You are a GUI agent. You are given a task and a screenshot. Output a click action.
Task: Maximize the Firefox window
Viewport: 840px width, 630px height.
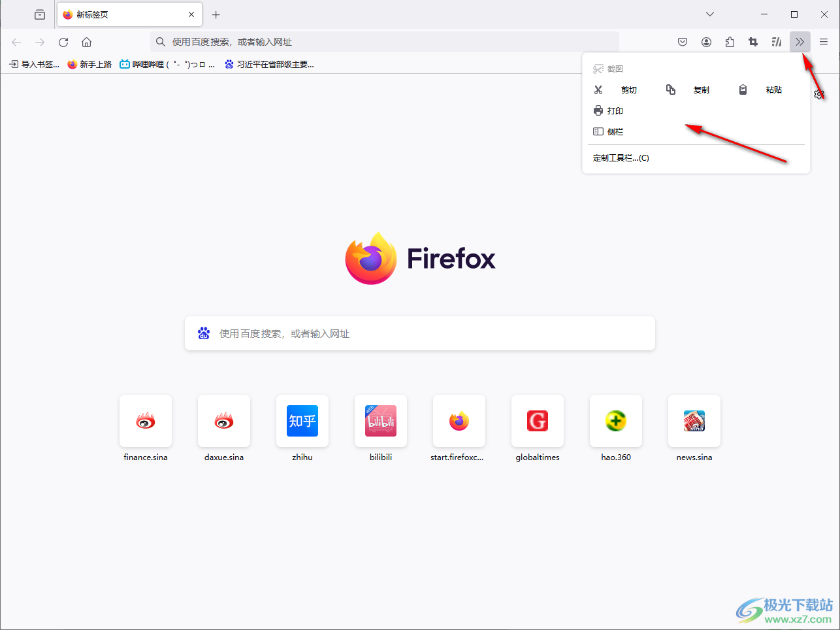794,14
